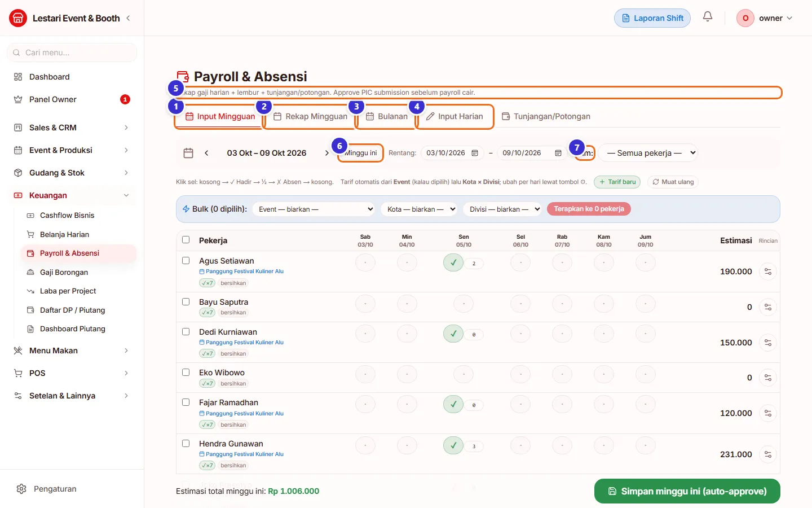Check the box for Bayu Saputra
Image resolution: width=812 pixels, height=508 pixels.
tap(186, 302)
